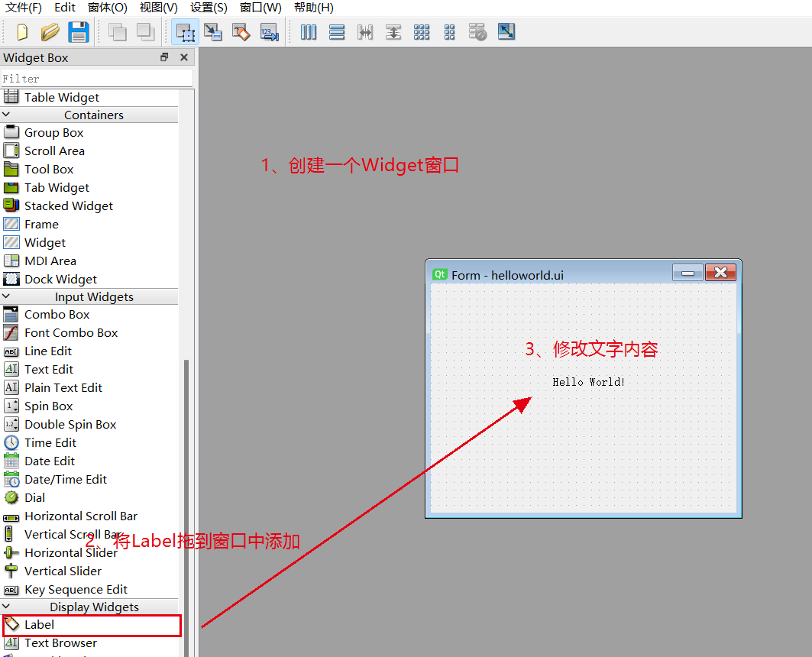Save the form with the floppy disk icon
Screen dimensions: 812x657
[x=79, y=32]
